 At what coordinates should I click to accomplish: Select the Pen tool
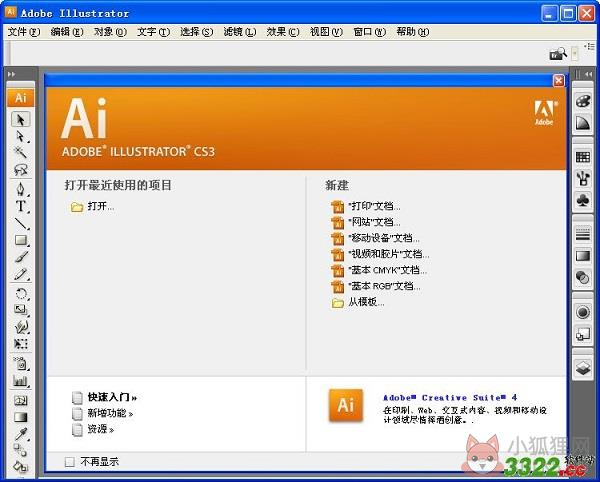(x=21, y=189)
